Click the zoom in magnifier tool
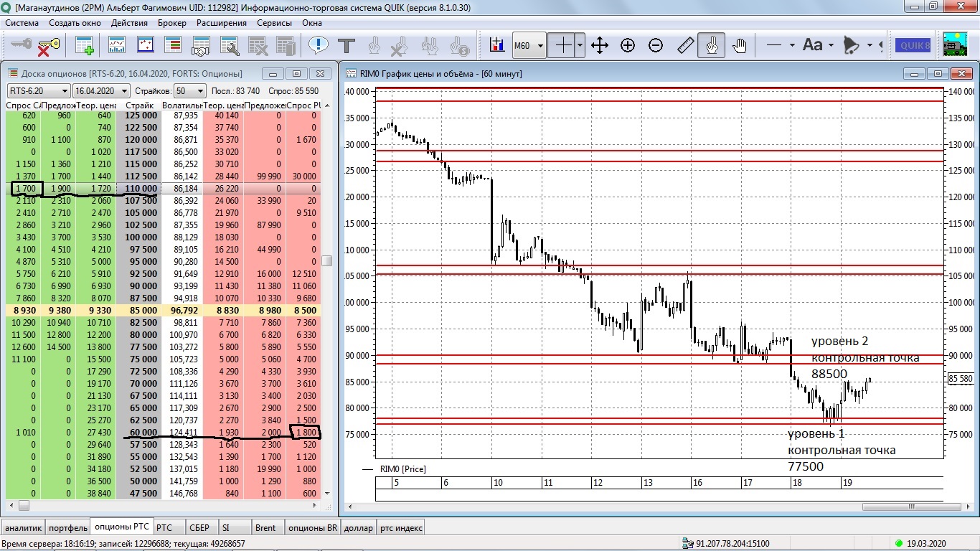Screen dimensions: 980x551 pos(628,46)
